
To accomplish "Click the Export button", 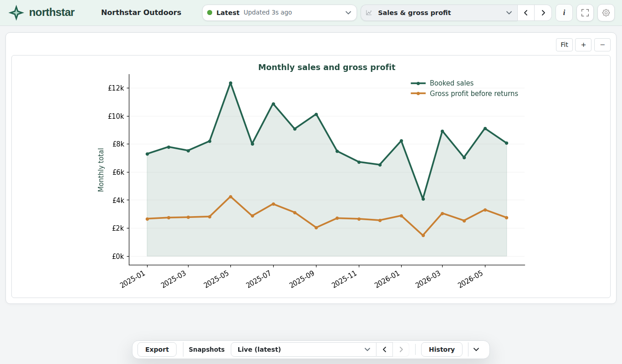I will click(157, 349).
